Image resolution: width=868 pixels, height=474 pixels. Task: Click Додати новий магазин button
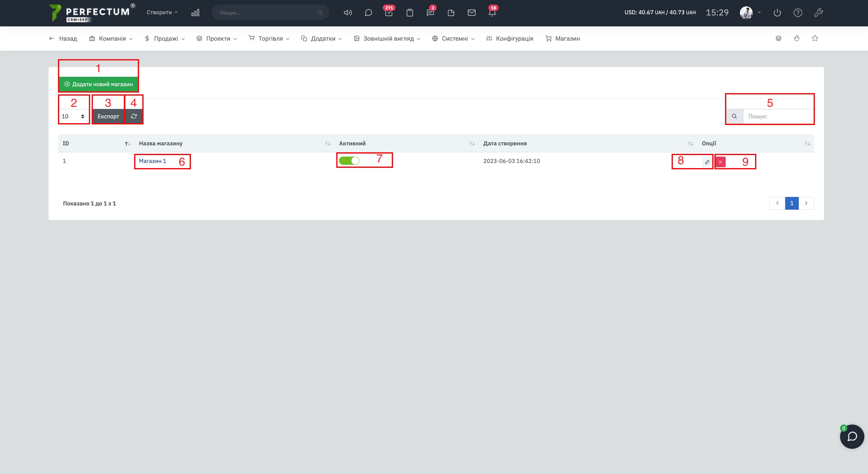[98, 84]
